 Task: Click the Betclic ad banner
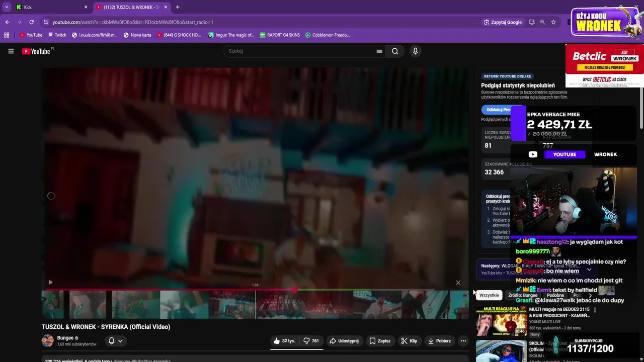604,66
